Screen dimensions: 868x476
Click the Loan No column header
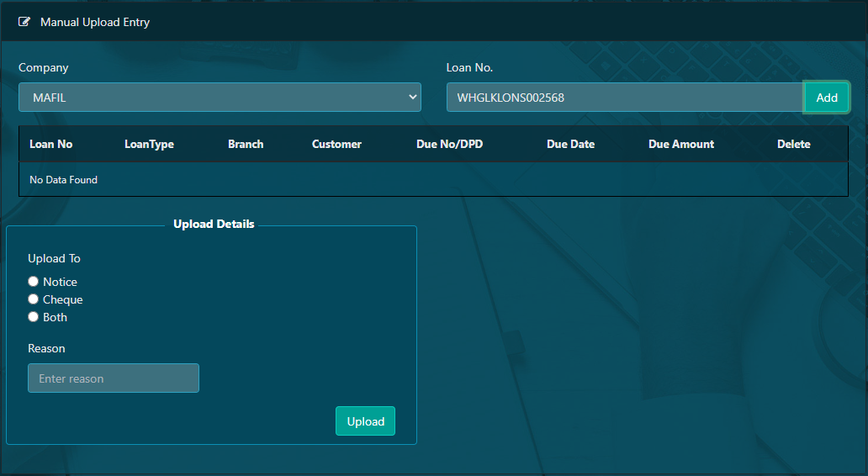pyautogui.click(x=51, y=144)
